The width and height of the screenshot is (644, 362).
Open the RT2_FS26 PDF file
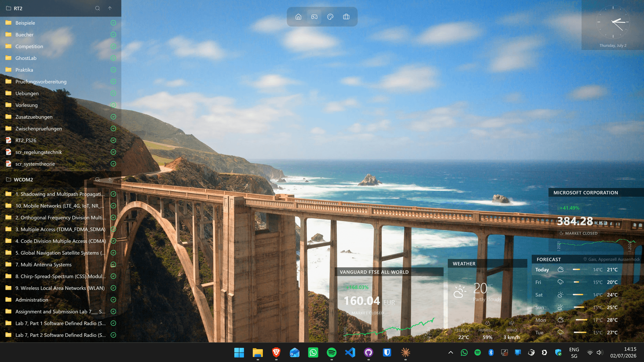pyautogui.click(x=61, y=140)
